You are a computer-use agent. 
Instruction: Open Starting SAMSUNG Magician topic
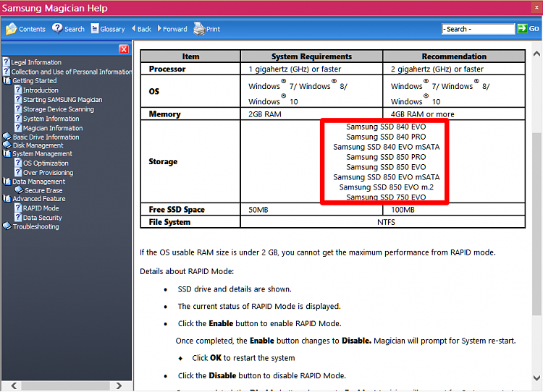pos(63,100)
